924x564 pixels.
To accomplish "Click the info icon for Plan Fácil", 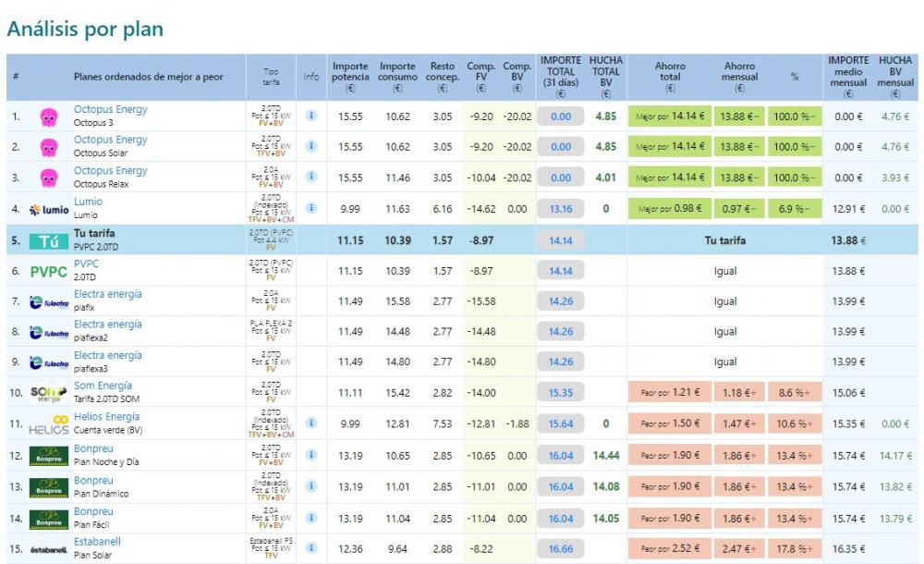I will 311,518.
